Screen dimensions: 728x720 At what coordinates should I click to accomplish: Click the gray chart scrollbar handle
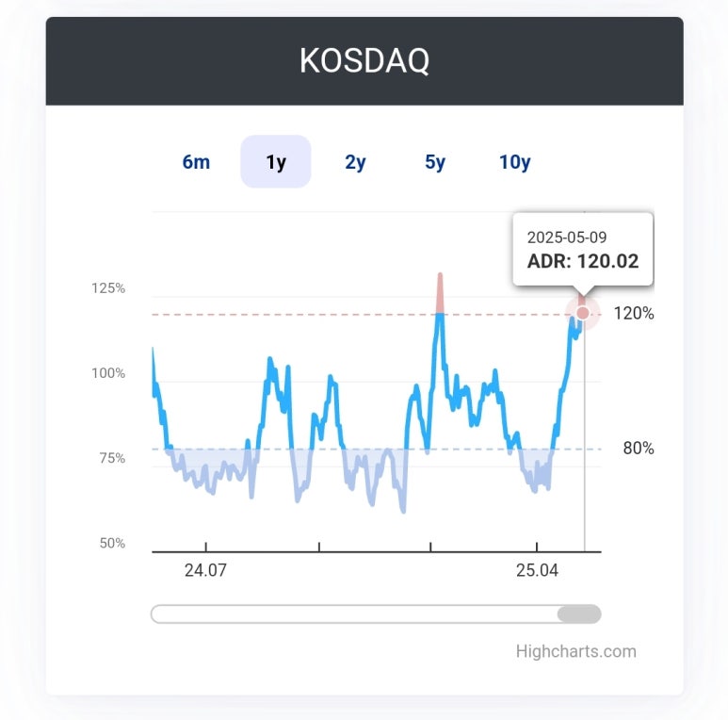tap(578, 614)
